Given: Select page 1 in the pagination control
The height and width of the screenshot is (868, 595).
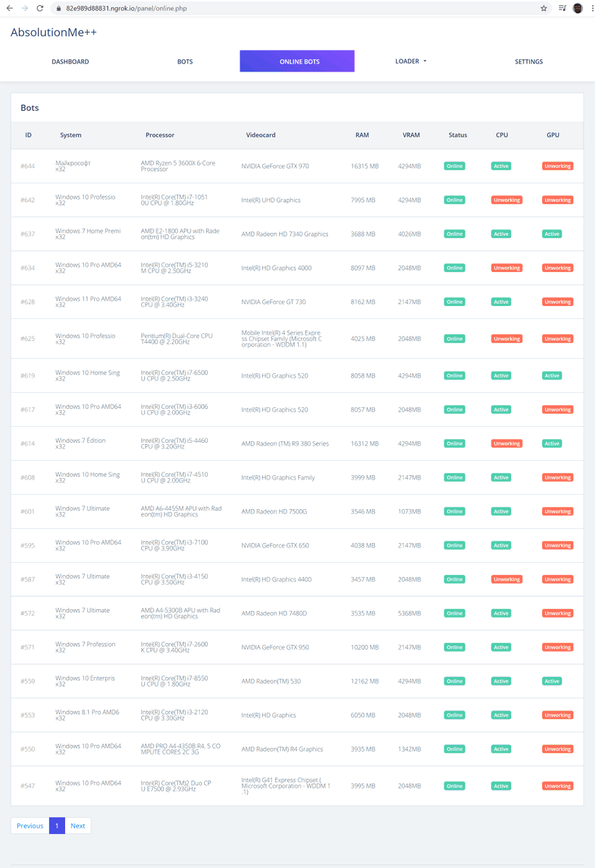Looking at the screenshot, I should 56,825.
